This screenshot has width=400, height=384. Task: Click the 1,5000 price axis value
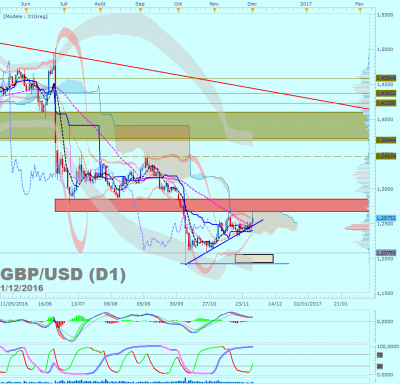[x=385, y=49]
